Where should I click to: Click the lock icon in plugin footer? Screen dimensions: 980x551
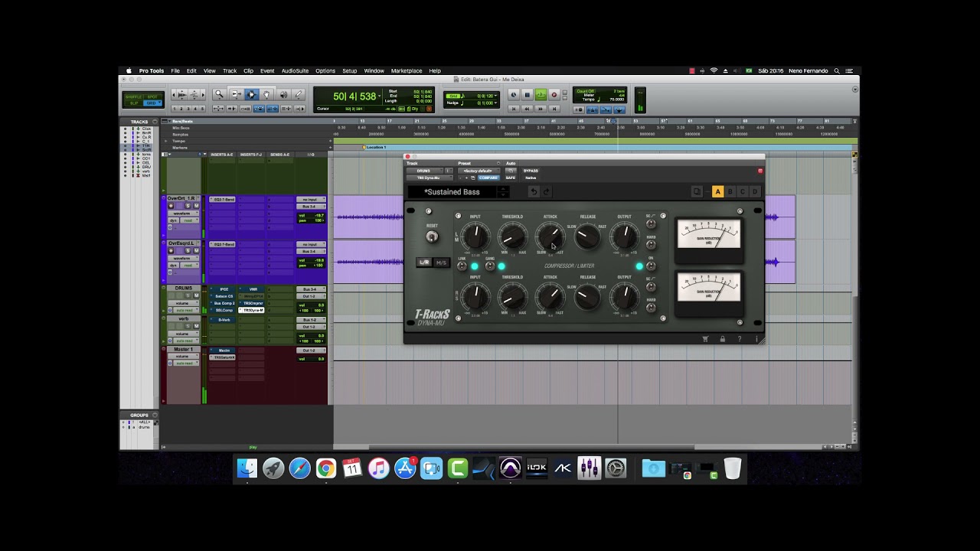(722, 339)
